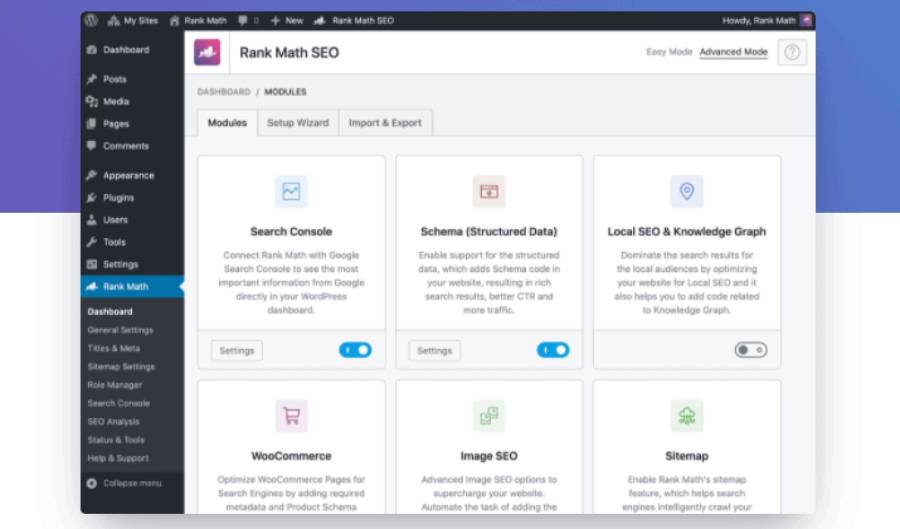The image size is (900, 529).
Task: Click the Schema module icon
Action: pyautogui.click(x=489, y=191)
